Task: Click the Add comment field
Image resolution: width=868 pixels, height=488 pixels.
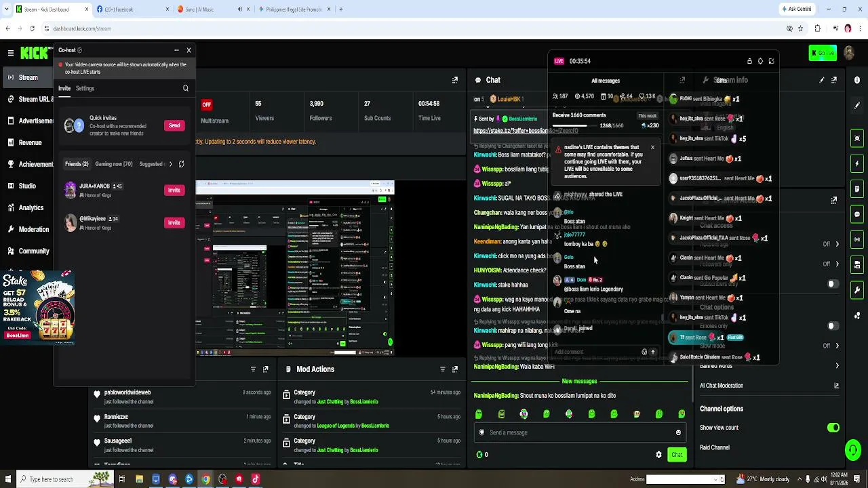Action: click(595, 352)
